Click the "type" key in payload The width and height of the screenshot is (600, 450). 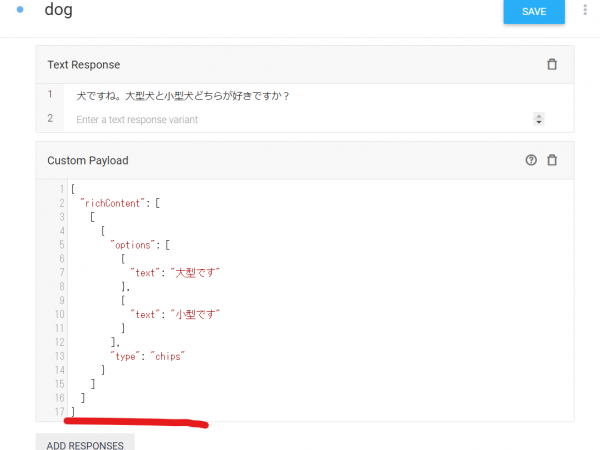125,356
